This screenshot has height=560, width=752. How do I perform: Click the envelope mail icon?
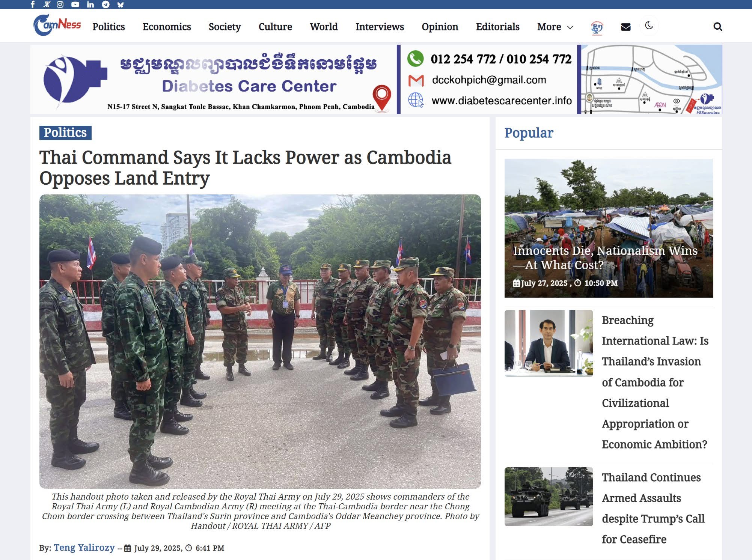coord(625,27)
